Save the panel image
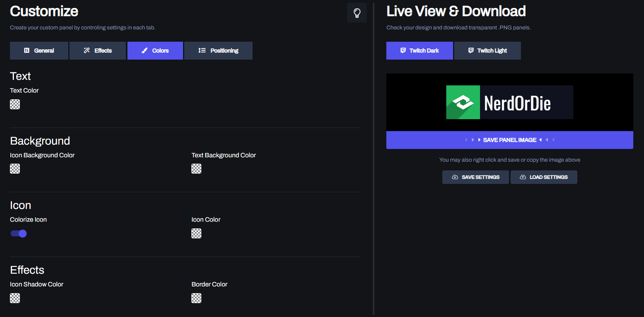The height and width of the screenshot is (317, 644). (510, 140)
